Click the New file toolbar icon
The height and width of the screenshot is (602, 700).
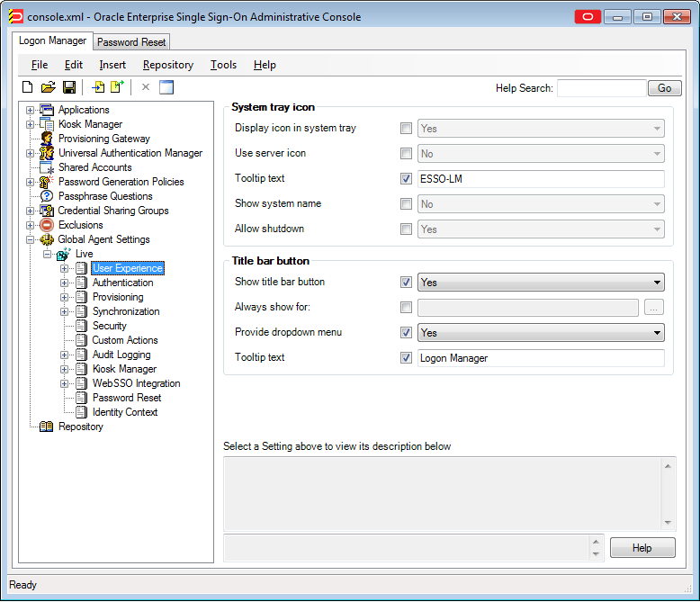coord(27,87)
